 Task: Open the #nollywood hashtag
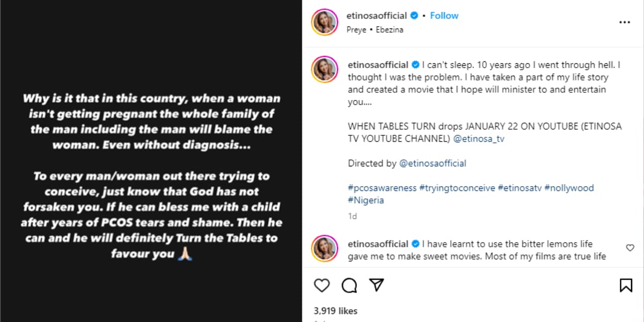click(x=569, y=188)
